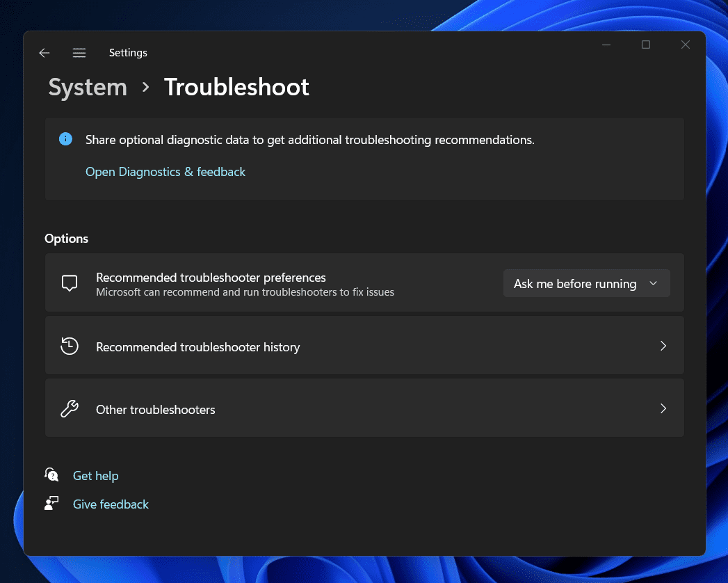Click the Recommended troubleshooter preferences label
This screenshot has width=728, height=583.
pyautogui.click(x=211, y=278)
